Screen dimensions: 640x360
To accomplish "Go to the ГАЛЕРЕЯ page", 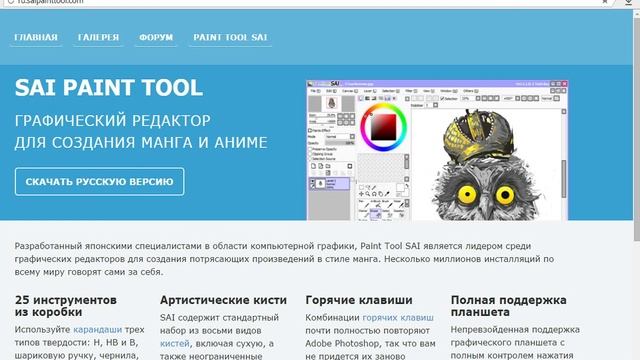I will pos(98,38).
